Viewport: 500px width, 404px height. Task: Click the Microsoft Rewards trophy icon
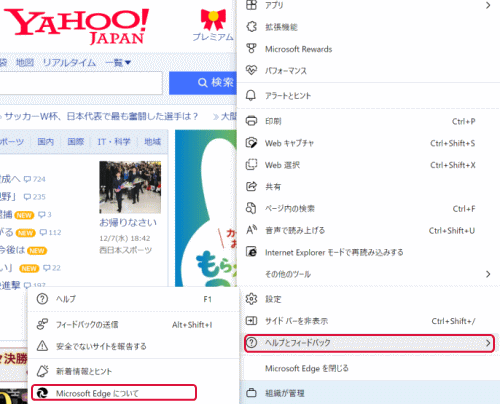[251, 49]
